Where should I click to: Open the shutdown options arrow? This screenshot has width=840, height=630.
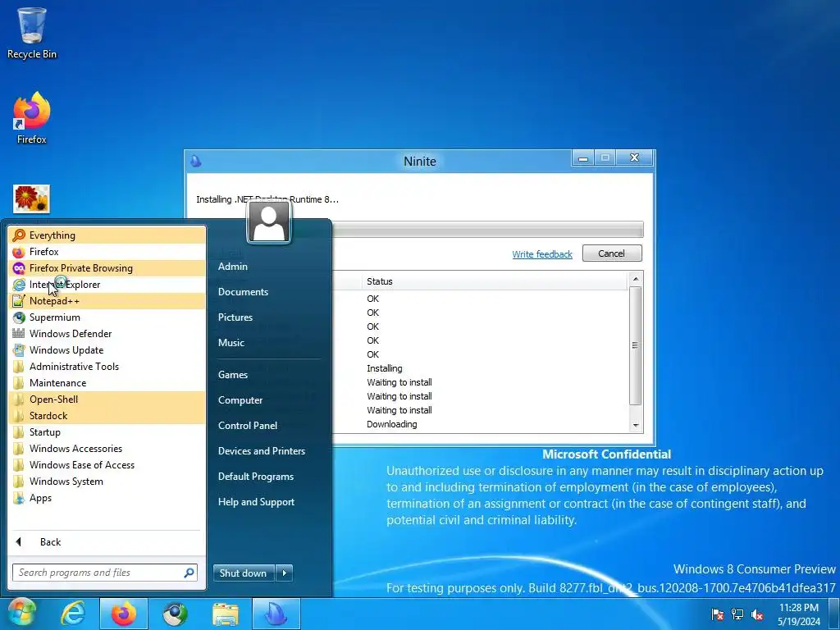(284, 573)
